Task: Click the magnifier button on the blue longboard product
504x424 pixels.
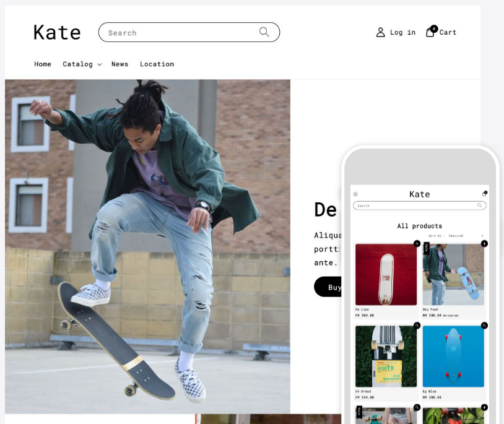Action: click(484, 326)
